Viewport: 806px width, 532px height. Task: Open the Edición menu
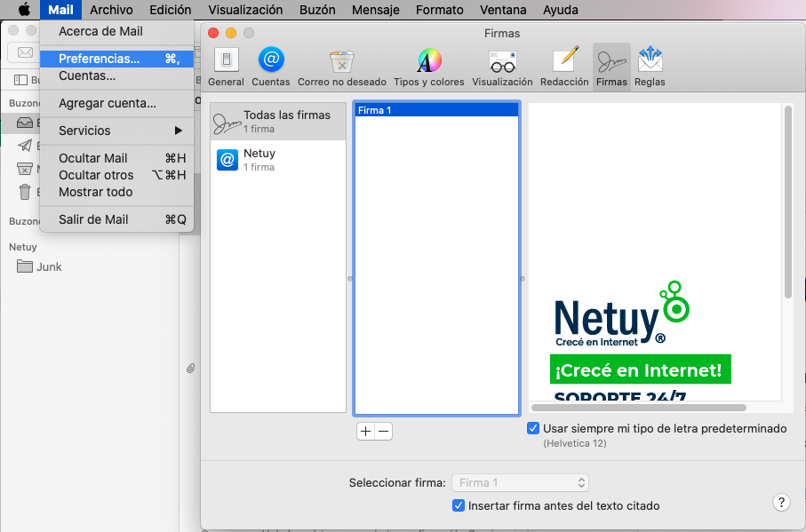tap(170, 9)
